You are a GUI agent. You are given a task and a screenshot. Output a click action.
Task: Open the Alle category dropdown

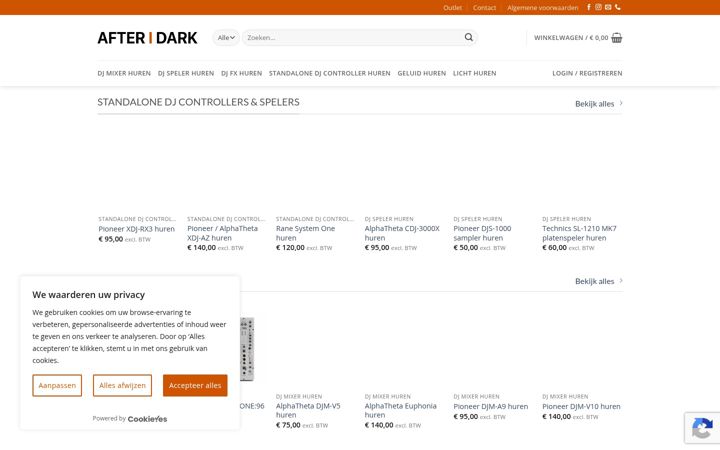point(226,38)
